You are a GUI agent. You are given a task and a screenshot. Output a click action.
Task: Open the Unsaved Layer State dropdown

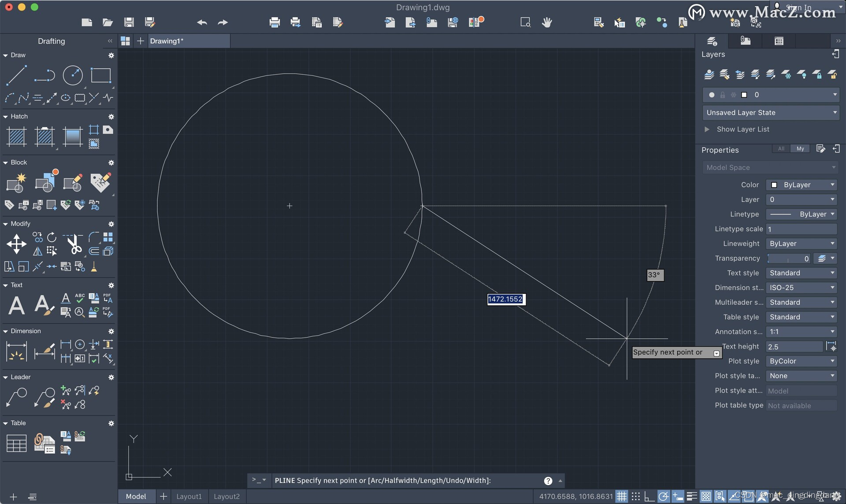coord(771,113)
